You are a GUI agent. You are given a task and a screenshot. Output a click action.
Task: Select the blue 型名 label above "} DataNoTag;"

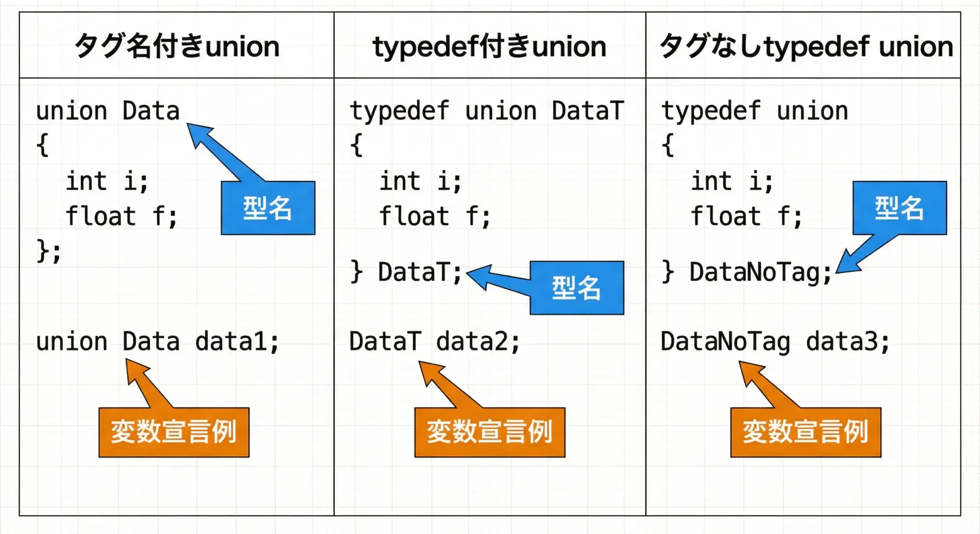[899, 208]
